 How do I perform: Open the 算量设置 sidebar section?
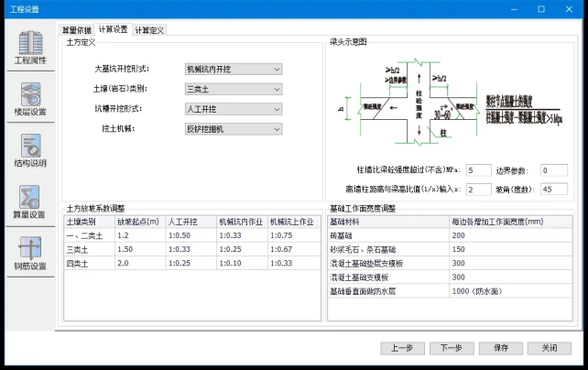(30, 201)
